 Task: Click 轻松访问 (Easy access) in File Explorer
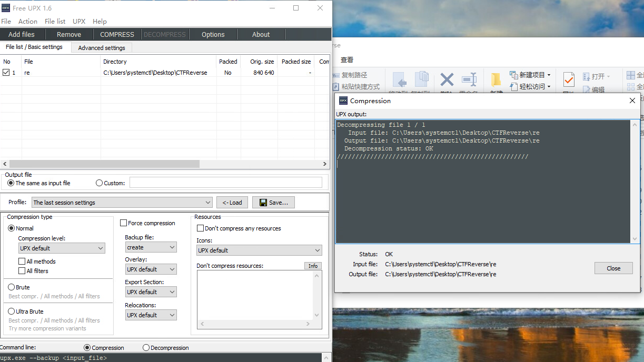[530, 86]
